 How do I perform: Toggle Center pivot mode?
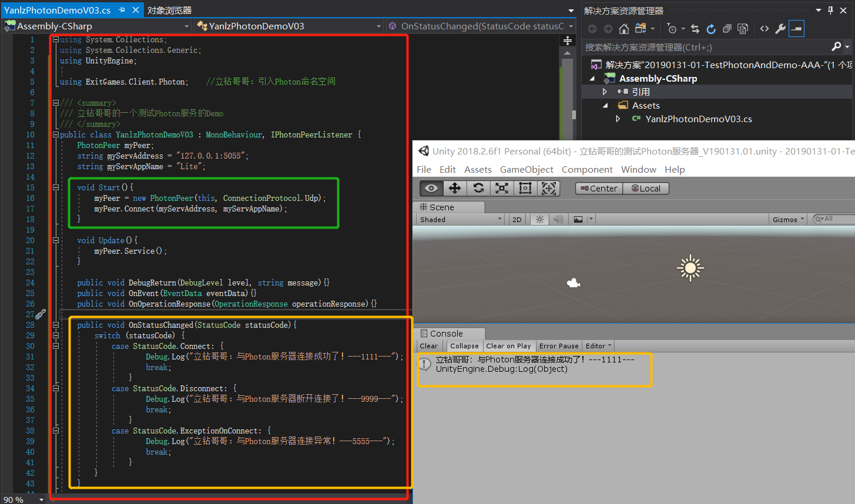coord(599,189)
